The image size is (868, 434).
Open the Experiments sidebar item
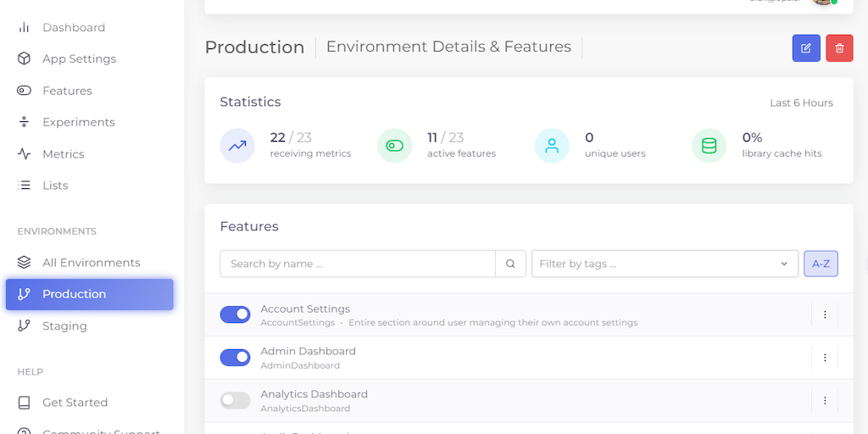(78, 122)
